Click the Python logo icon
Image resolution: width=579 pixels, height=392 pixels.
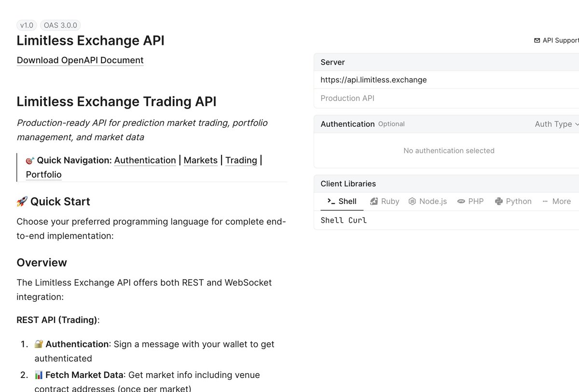pyautogui.click(x=499, y=201)
